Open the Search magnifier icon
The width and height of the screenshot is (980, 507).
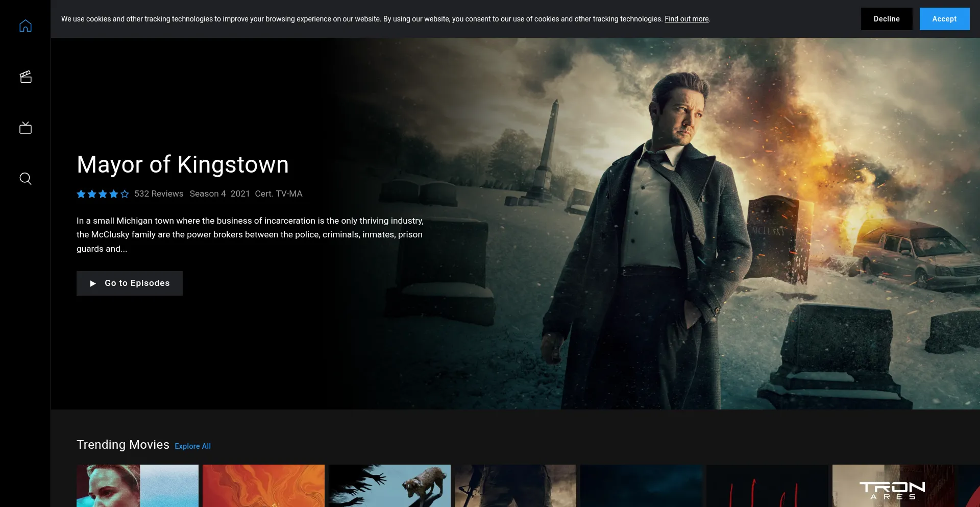click(x=26, y=179)
